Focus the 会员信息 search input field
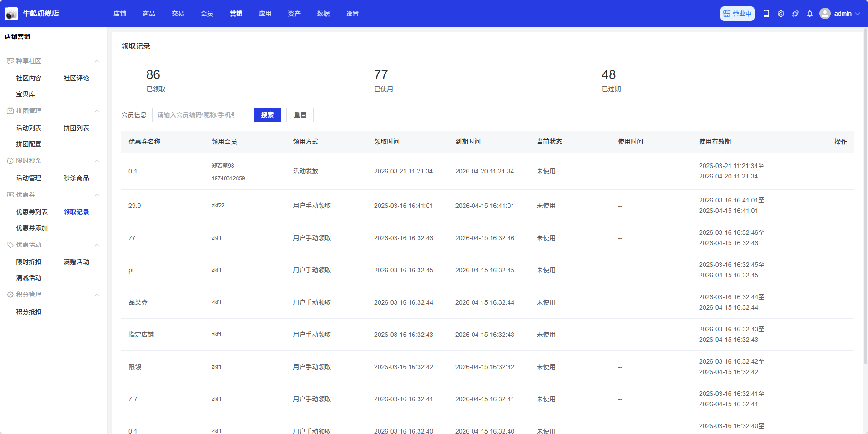Screen dimensions: 868x434 (x=196, y=115)
